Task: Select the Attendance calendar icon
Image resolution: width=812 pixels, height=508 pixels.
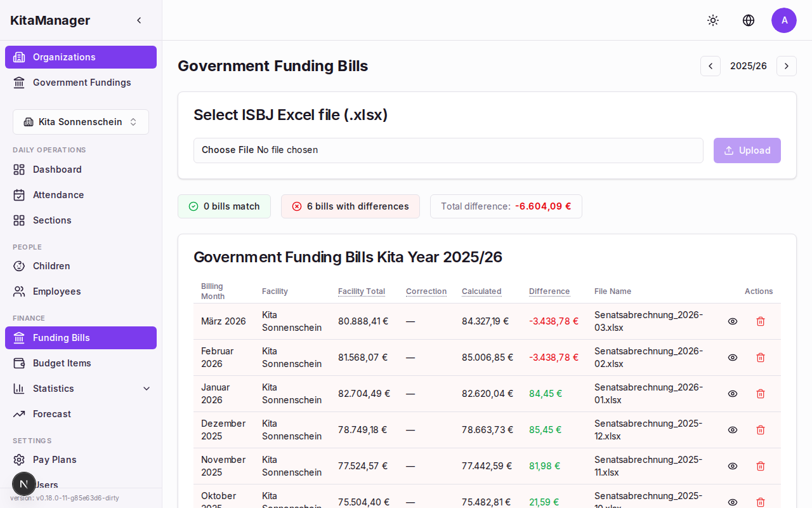Action: point(19,195)
